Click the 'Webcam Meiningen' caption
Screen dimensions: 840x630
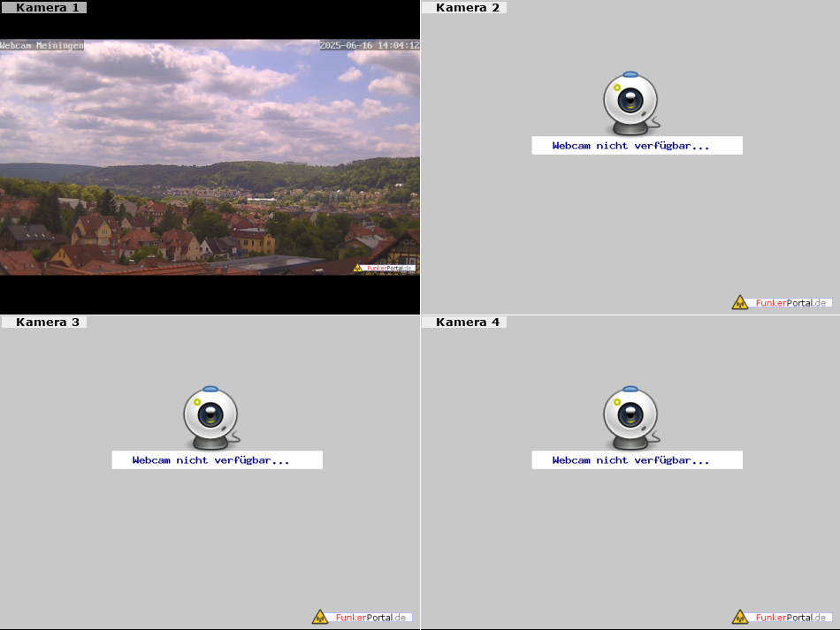(x=42, y=45)
